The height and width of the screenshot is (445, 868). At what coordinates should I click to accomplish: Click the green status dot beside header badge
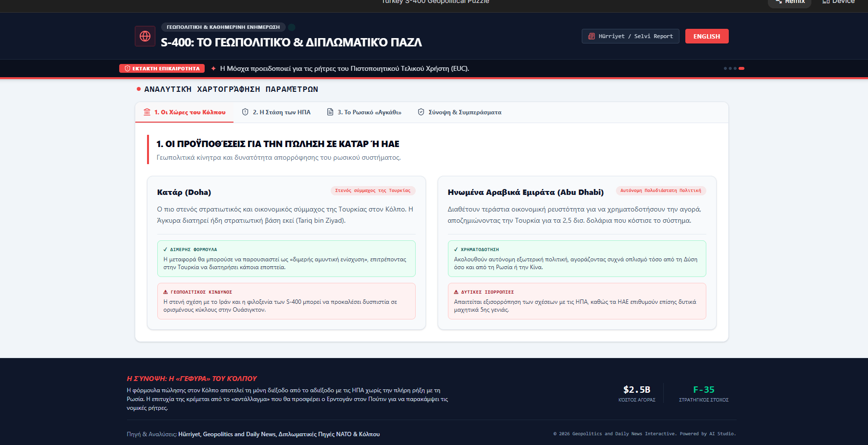[x=292, y=27]
